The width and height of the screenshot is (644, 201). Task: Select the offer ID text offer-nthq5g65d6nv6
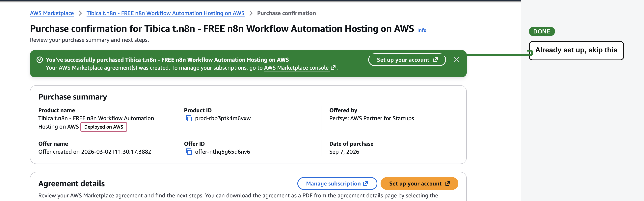click(x=223, y=152)
